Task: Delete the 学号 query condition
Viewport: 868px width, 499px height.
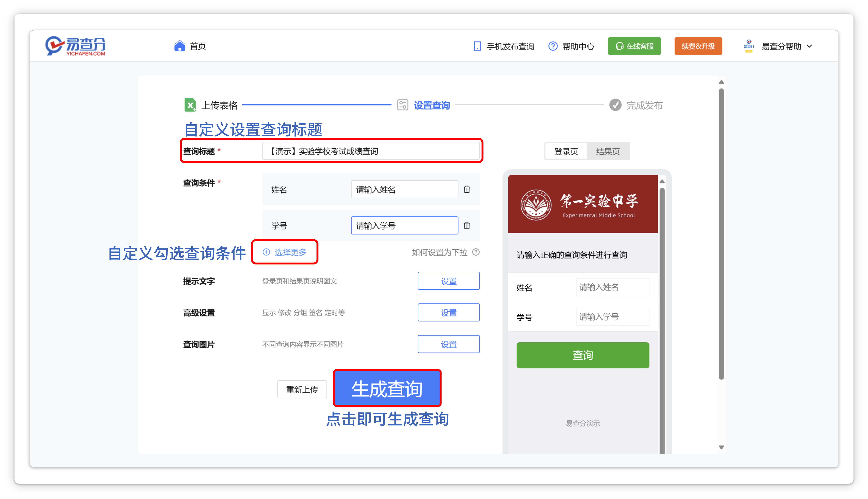Action: [x=467, y=225]
